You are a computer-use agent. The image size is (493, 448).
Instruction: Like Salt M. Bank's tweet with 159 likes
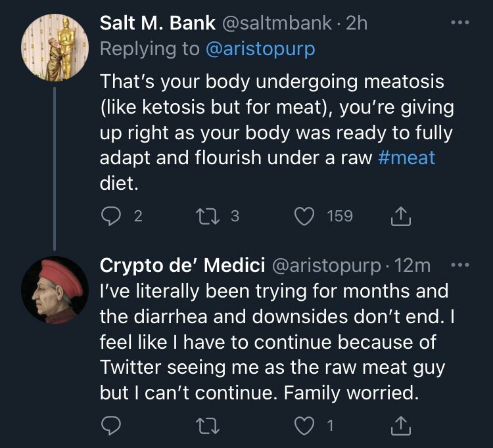coord(304,216)
